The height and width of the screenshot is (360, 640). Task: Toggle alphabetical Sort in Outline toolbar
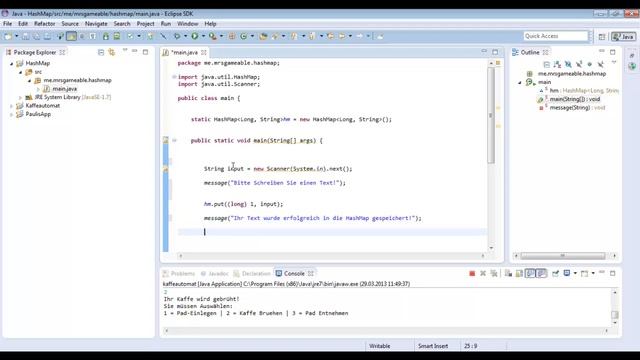point(557,64)
